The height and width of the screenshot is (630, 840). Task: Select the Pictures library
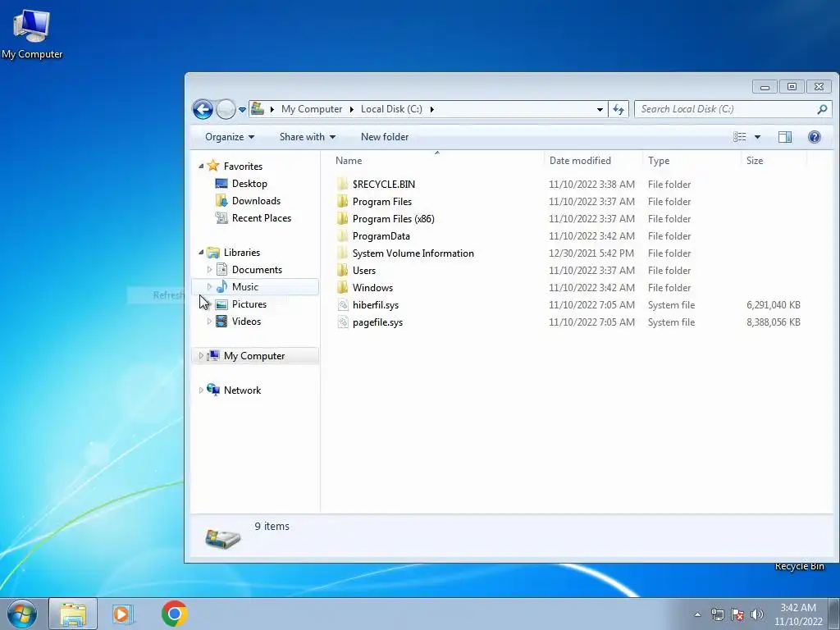tap(249, 304)
